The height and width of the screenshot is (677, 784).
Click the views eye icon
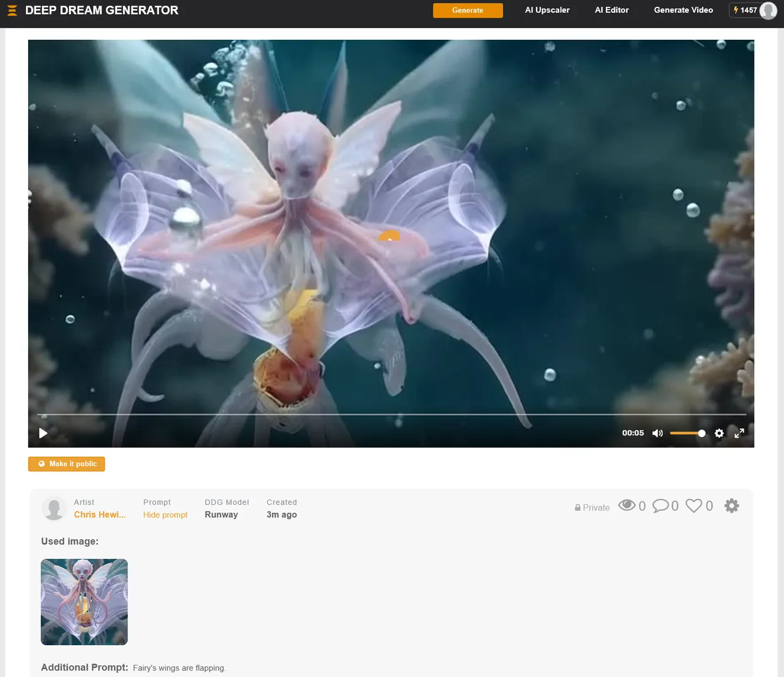627,505
